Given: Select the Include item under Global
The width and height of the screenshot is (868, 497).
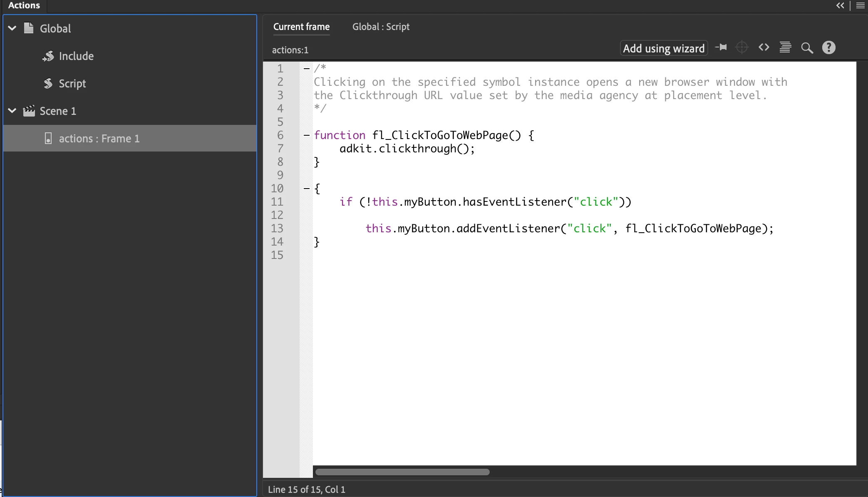Looking at the screenshot, I should pyautogui.click(x=76, y=56).
